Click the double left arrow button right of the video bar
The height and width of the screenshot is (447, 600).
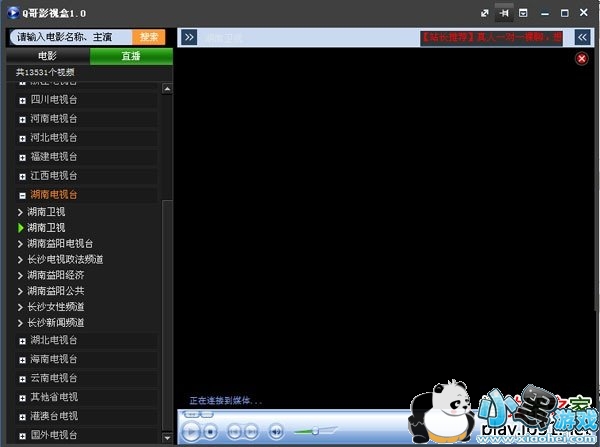(582, 37)
